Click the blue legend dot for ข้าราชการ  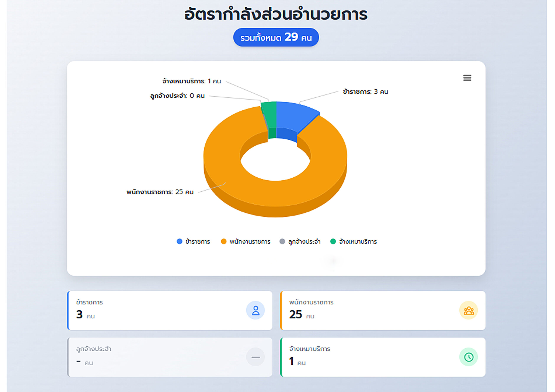click(179, 241)
